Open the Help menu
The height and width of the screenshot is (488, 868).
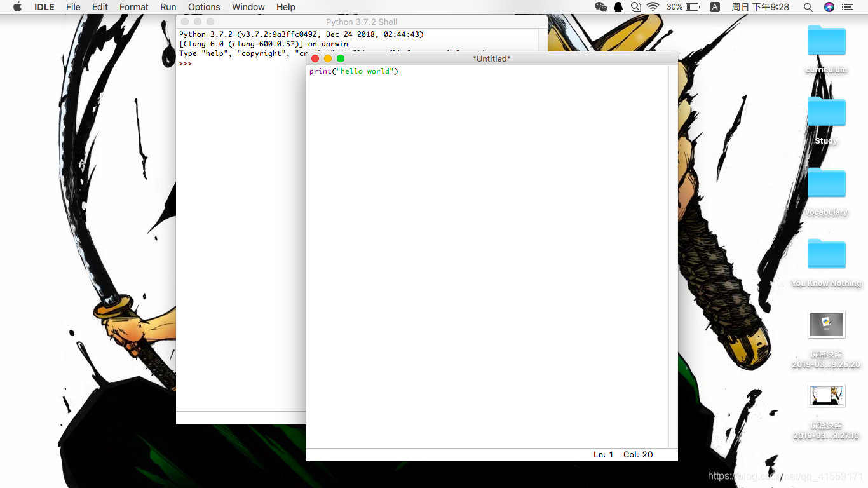286,7
